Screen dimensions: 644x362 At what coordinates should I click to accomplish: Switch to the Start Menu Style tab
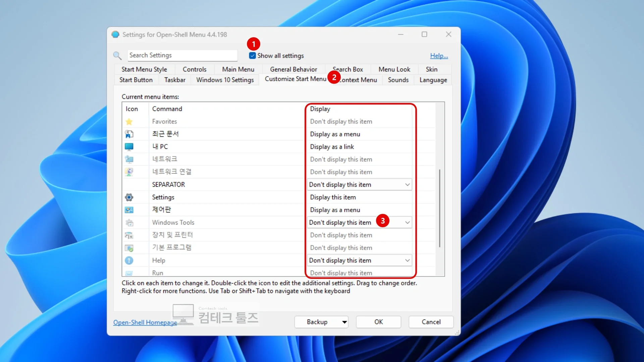tap(144, 69)
